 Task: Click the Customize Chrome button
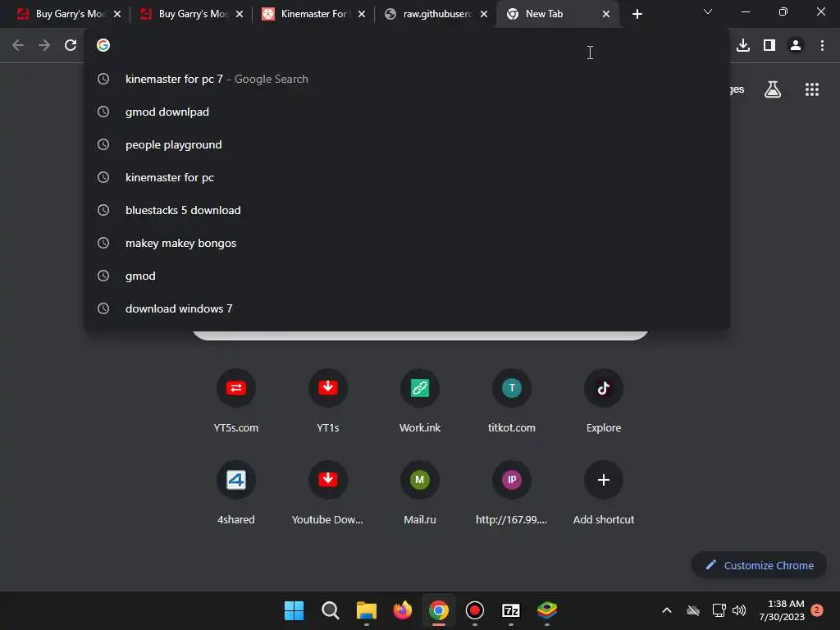click(x=759, y=565)
